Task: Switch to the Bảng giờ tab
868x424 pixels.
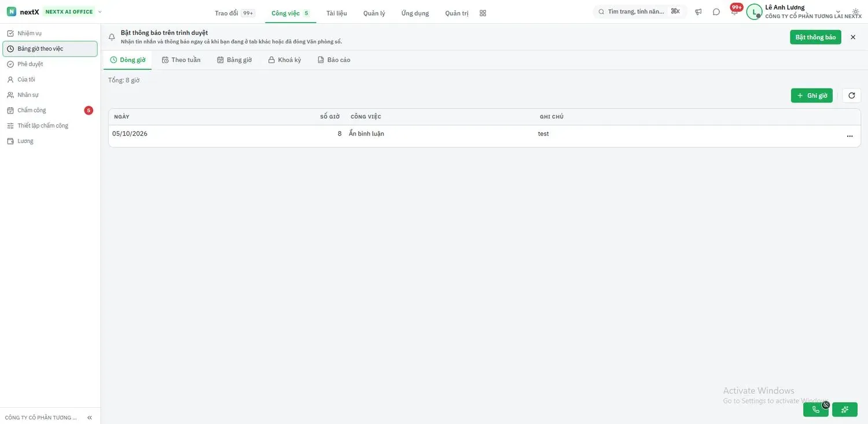Action: 234,60
